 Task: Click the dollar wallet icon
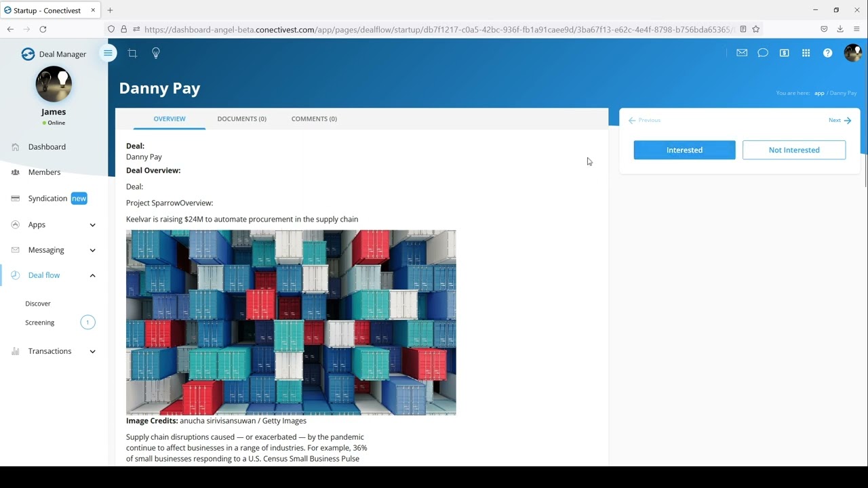click(x=785, y=53)
